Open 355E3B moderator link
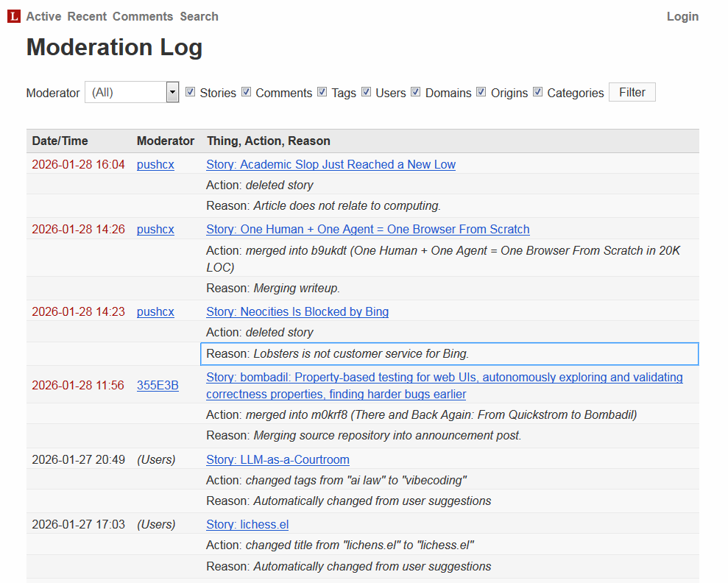Image resolution: width=728 pixels, height=583 pixels. click(x=158, y=385)
